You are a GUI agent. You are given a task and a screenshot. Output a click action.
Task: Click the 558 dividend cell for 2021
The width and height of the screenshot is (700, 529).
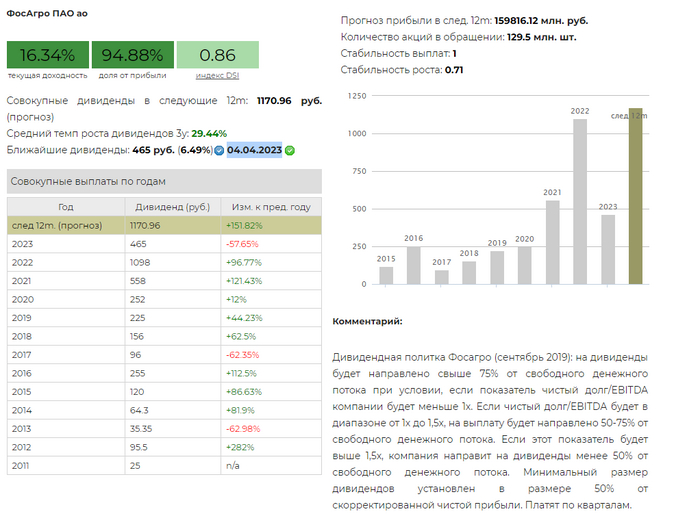click(172, 281)
